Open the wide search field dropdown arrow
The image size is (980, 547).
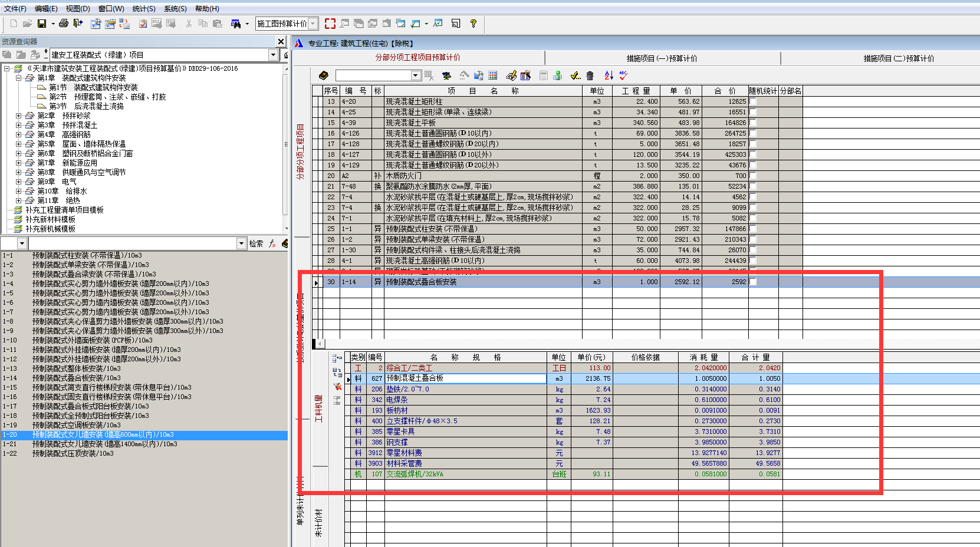coord(241,243)
